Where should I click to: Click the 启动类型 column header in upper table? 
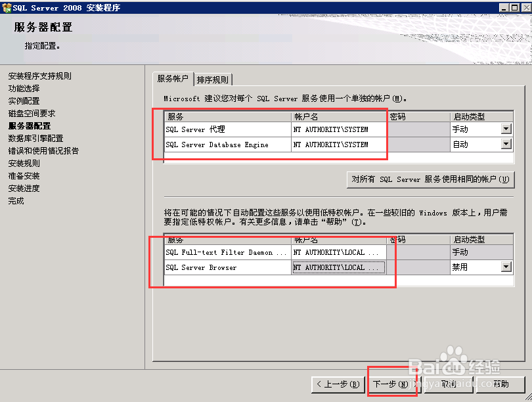coord(481,117)
